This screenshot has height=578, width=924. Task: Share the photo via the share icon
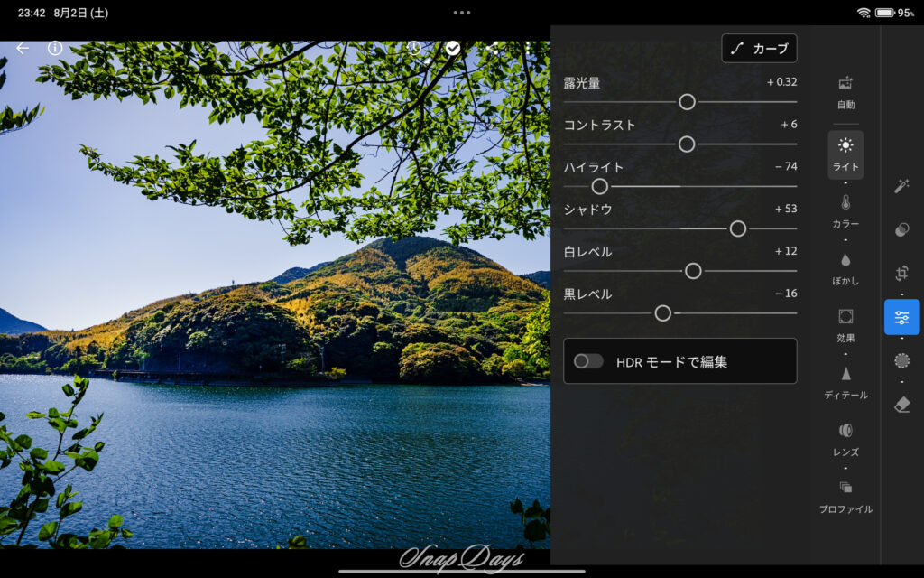(x=492, y=47)
